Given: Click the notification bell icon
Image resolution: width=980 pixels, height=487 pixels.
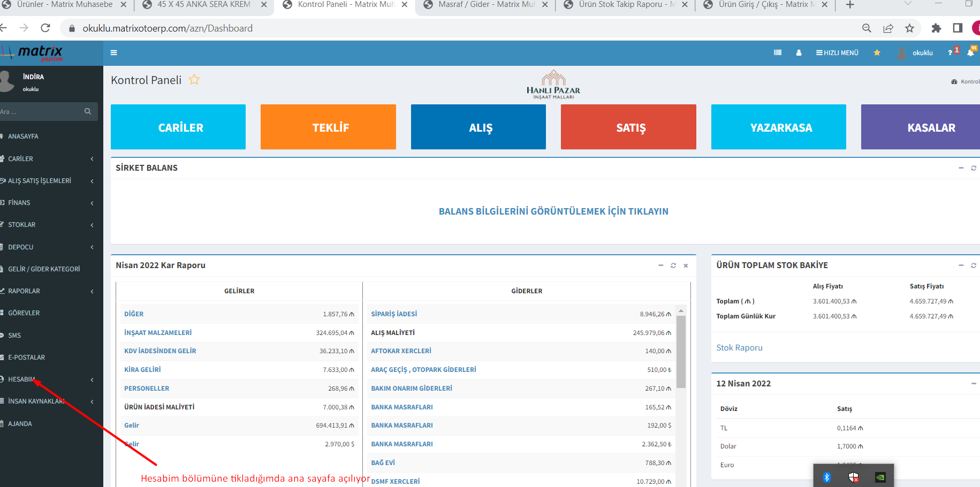Looking at the screenshot, I should [970, 52].
